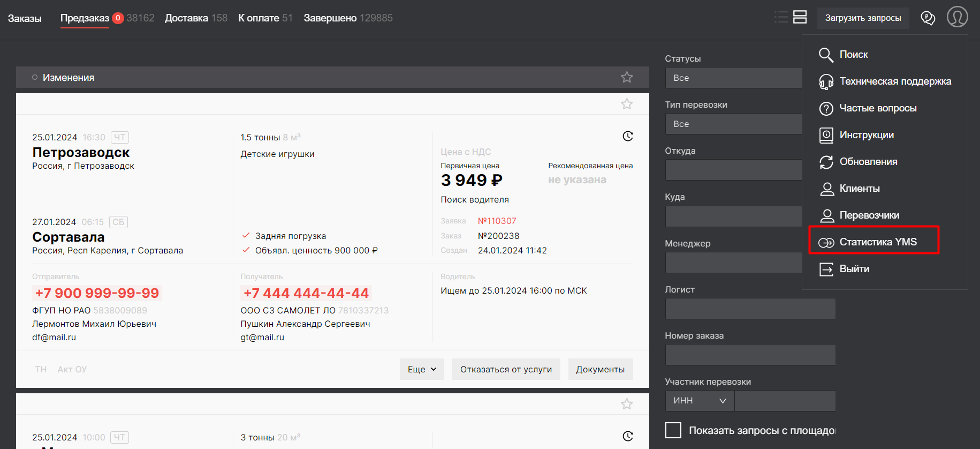Image resolution: width=980 pixels, height=449 pixels.
Task: Toggle Показать запросы с площадок checkbox
Action: (x=673, y=430)
